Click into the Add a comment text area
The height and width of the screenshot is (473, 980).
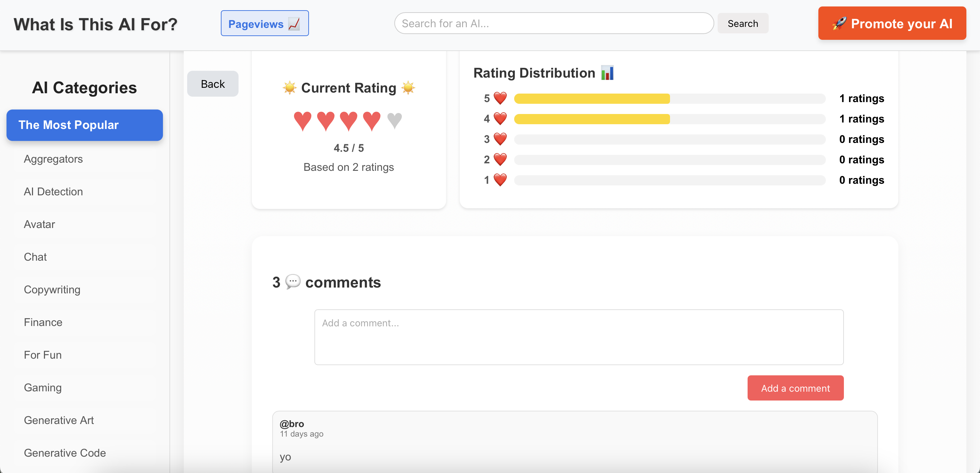[x=578, y=337]
